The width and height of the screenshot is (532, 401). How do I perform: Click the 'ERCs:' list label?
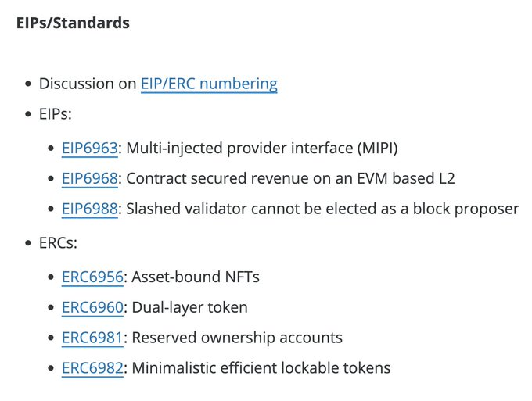click(58, 243)
